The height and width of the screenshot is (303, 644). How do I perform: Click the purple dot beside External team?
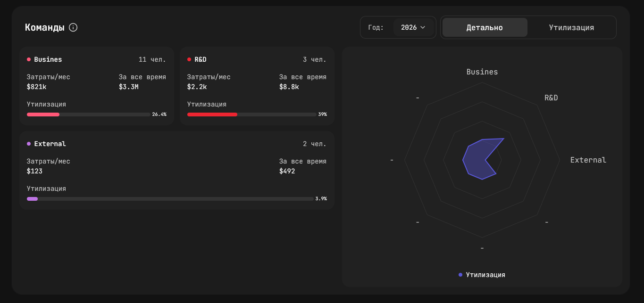click(x=29, y=144)
